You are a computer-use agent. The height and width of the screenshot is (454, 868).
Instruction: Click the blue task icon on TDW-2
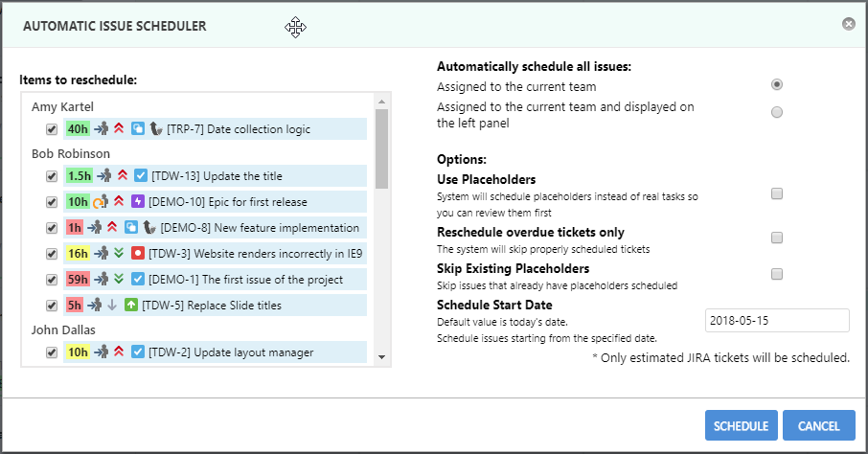[138, 352]
